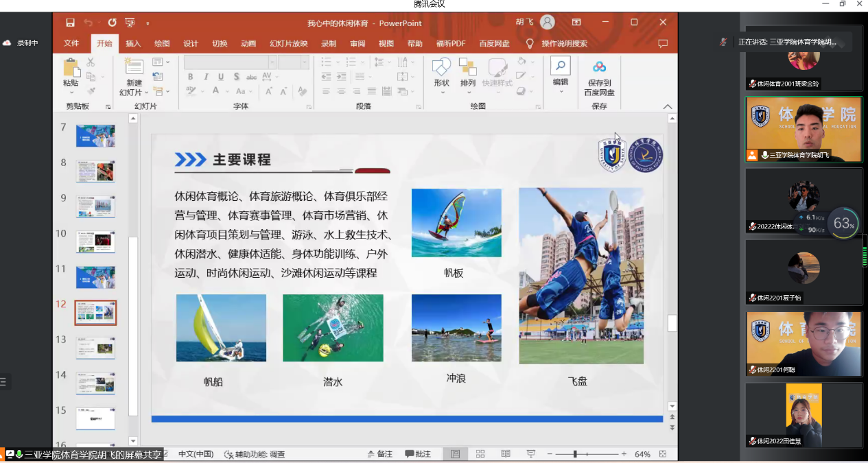This screenshot has width=868, height=463.
Task: Open the 编辑 find and select icon
Action: point(560,65)
